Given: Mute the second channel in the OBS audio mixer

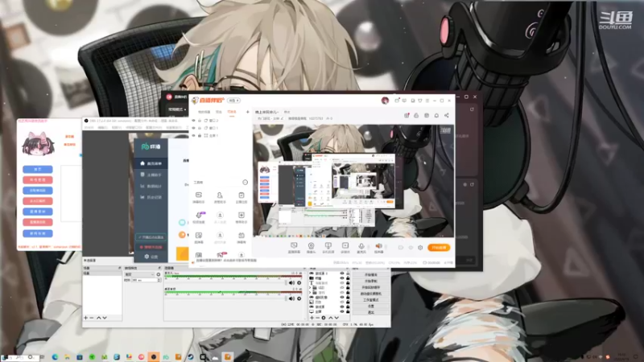Looking at the screenshot, I should click(291, 298).
